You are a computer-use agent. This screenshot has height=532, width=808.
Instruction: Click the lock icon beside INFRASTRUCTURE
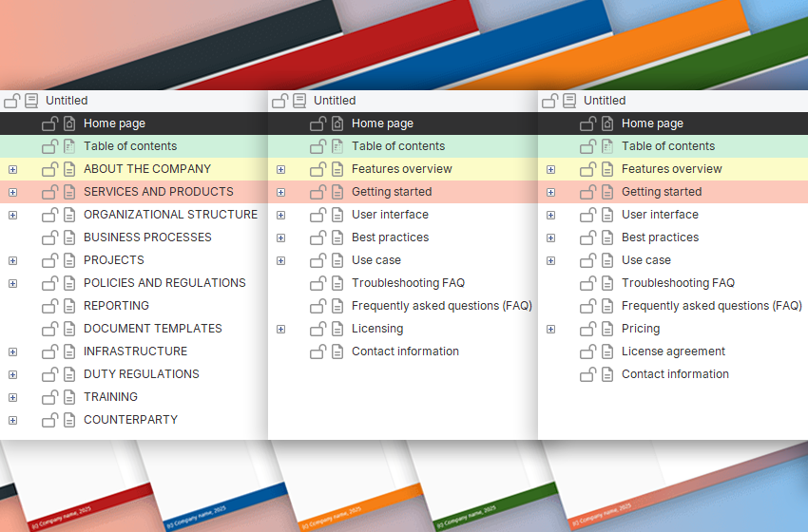pyautogui.click(x=50, y=351)
